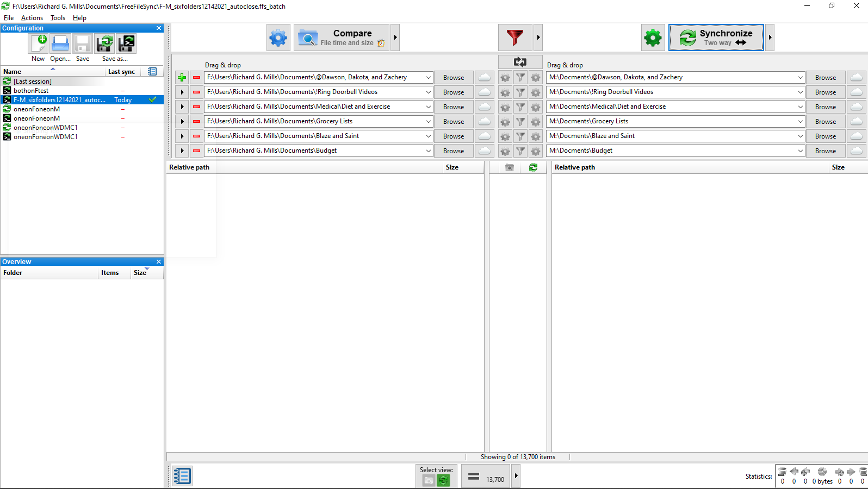Image resolution: width=868 pixels, height=489 pixels.
Task: Open local comparison settings for Grocery Lists row
Action: pyautogui.click(x=505, y=122)
